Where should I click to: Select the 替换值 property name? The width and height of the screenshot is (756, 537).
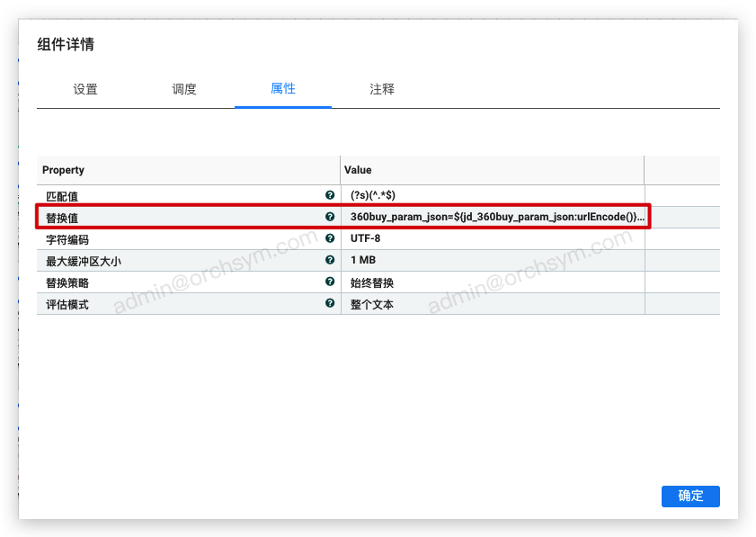[x=62, y=218]
